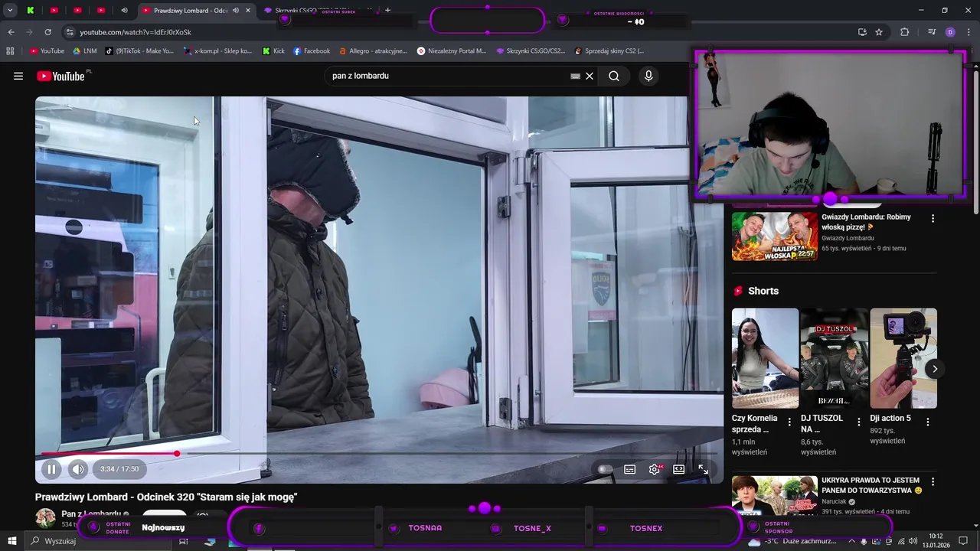The width and height of the screenshot is (980, 551).
Task: Open Gwiazdy Lombardu pizza video thumbnail
Action: coord(774,236)
